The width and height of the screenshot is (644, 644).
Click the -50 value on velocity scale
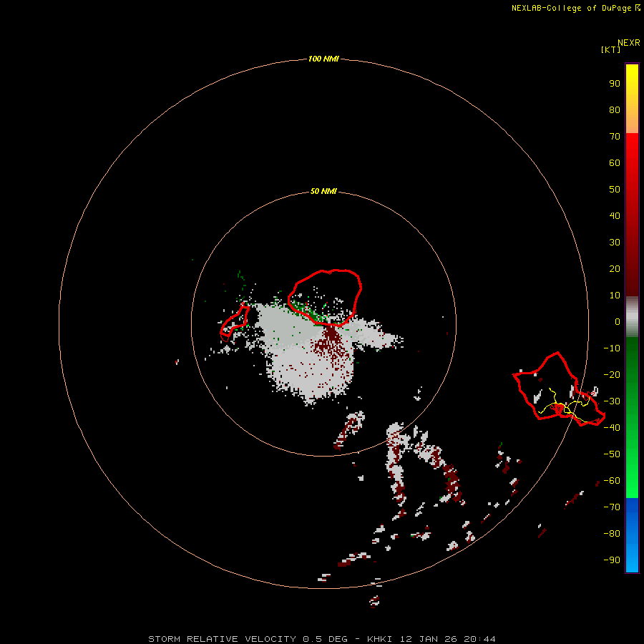[x=612, y=454]
